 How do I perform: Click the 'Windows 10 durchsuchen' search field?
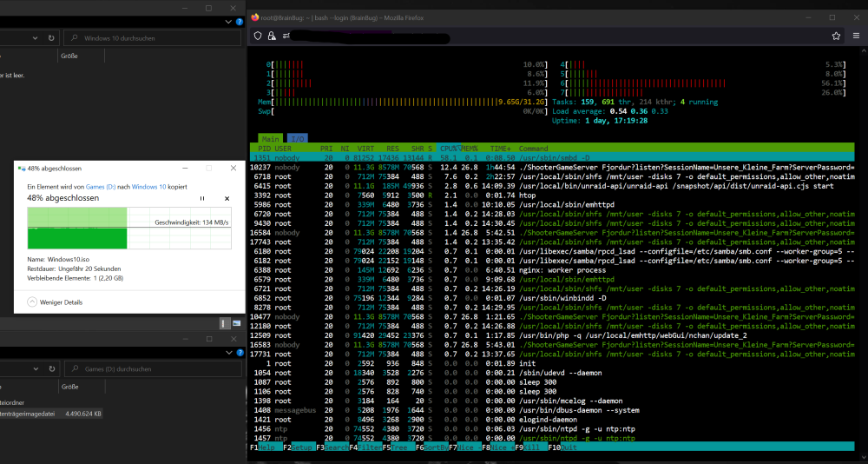coord(153,38)
